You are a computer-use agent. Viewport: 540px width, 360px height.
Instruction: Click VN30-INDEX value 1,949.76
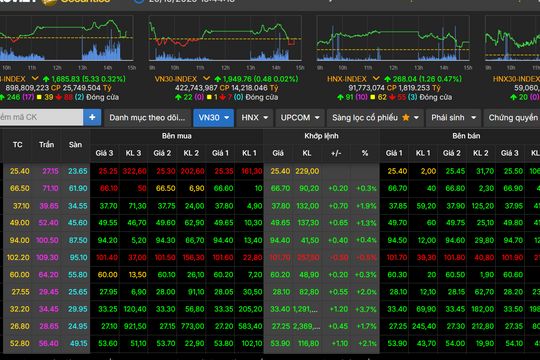[237, 79]
